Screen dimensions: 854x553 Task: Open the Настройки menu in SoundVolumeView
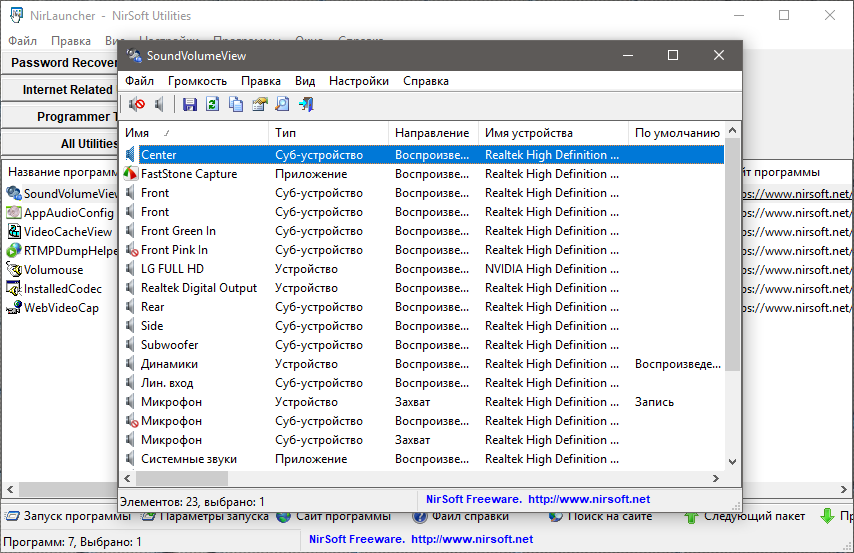tap(358, 81)
